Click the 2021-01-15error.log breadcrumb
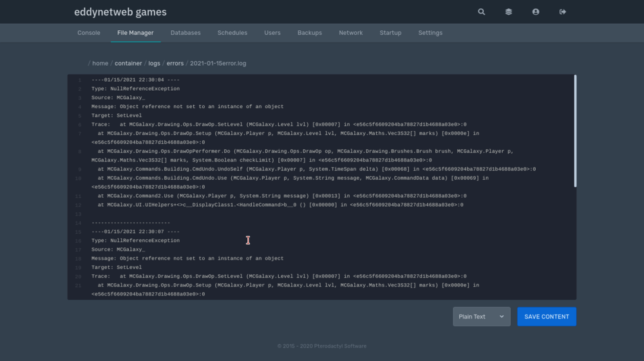Image resolution: width=644 pixels, height=361 pixels. pos(218,63)
